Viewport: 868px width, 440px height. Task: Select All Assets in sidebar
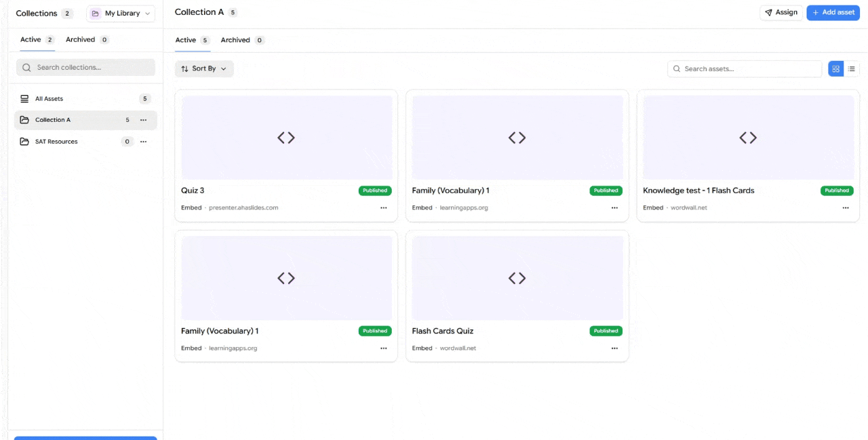click(x=85, y=99)
